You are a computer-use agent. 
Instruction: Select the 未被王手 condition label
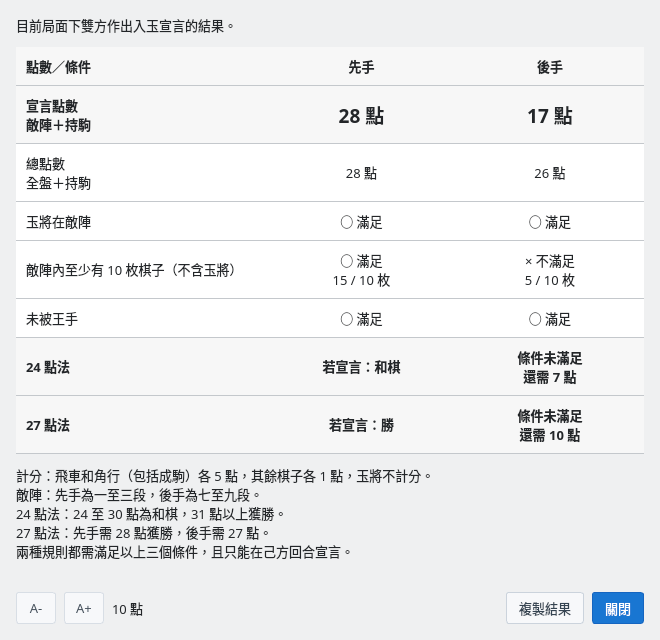(x=52, y=319)
